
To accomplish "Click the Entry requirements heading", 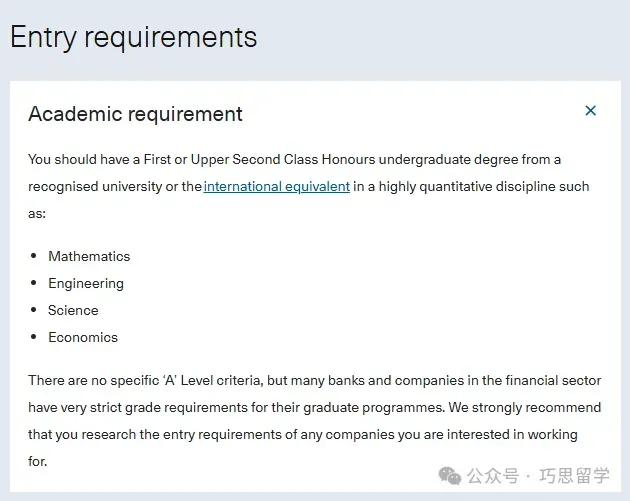I will click(134, 38).
